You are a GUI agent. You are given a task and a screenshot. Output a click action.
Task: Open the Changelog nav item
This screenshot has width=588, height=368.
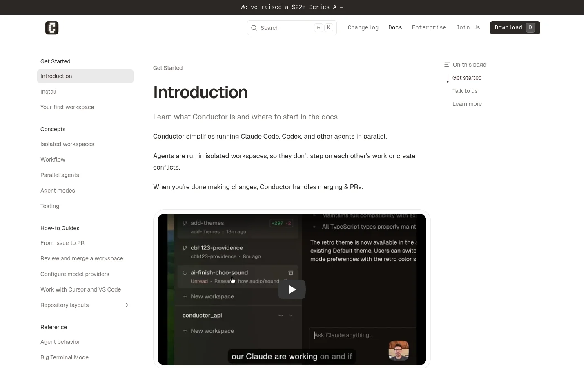[x=363, y=28]
